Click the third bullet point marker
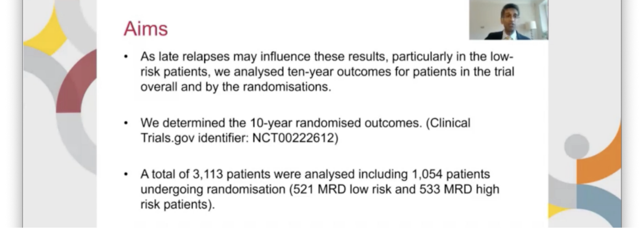Screen dimensions: 644x228 [126, 174]
